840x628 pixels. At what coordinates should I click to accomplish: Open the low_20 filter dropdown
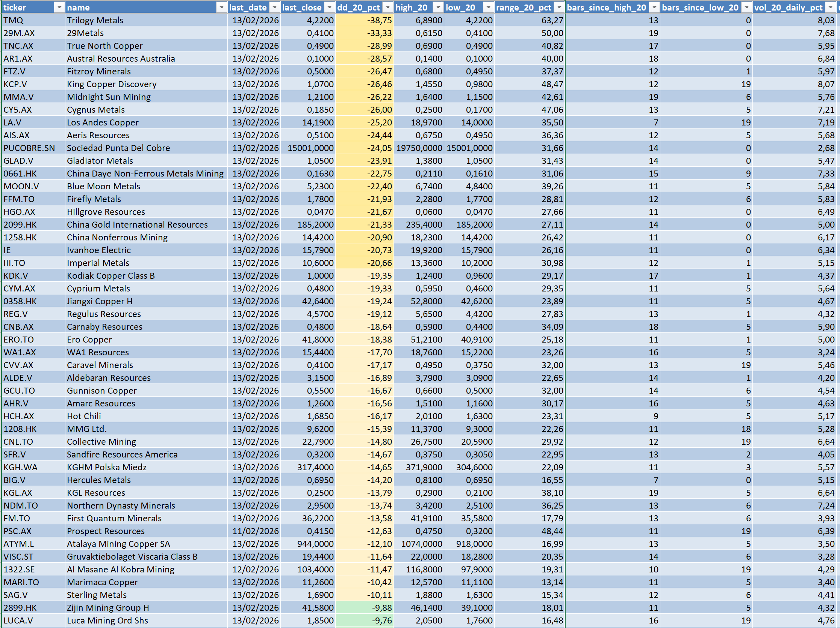[x=488, y=7]
